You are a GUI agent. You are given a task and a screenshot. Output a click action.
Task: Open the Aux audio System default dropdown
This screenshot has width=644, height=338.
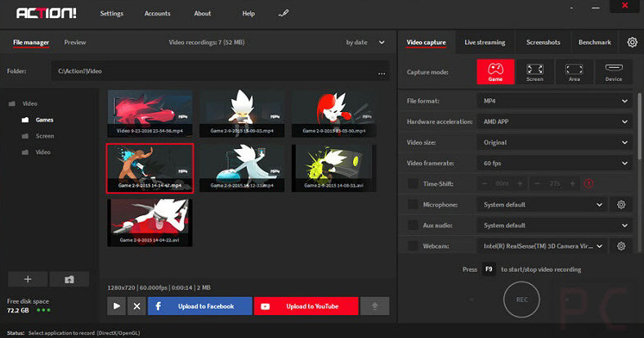[x=554, y=225]
